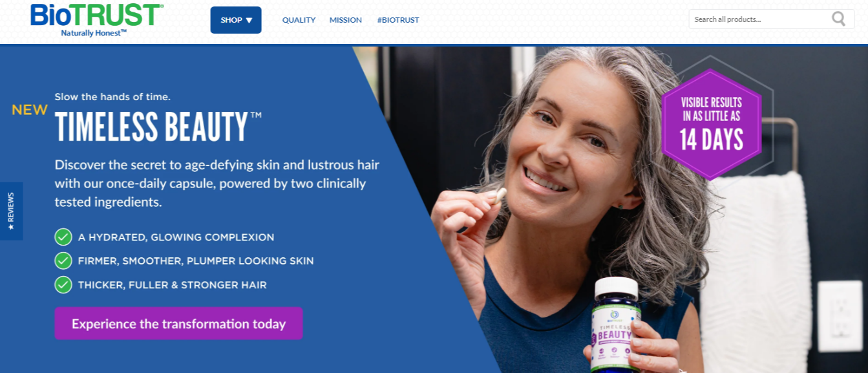This screenshot has width=868, height=373.
Task: Click the firmer smoother skin checkmark
Action: [63, 261]
